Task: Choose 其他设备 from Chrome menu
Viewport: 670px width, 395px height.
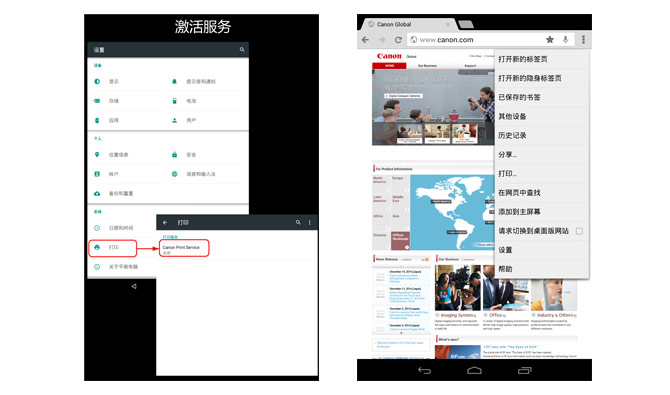Action: coord(541,116)
